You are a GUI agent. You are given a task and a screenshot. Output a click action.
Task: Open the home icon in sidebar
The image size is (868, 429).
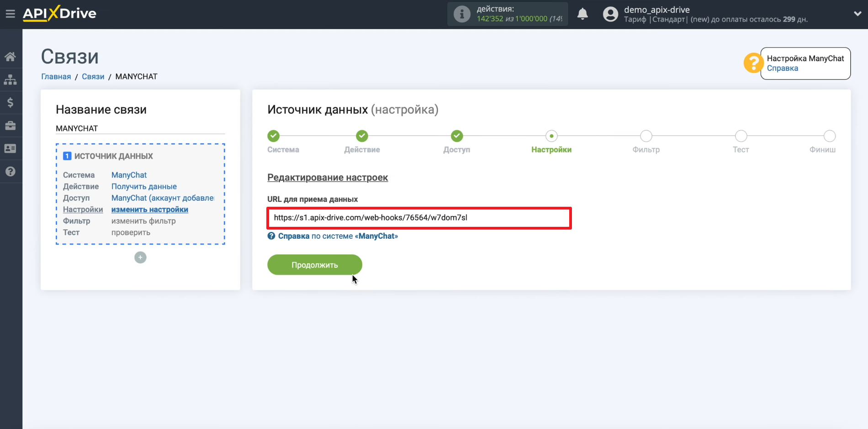coord(10,57)
